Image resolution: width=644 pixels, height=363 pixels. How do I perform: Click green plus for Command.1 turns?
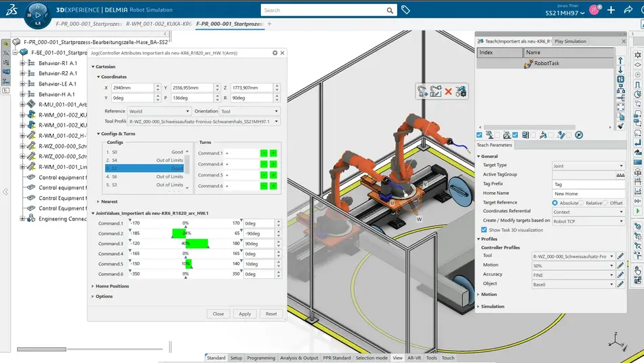point(273,153)
